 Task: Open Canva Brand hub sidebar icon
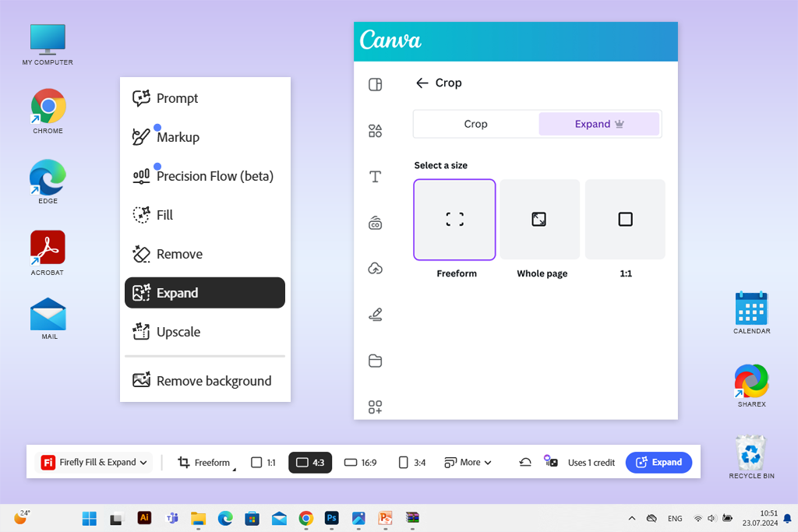pyautogui.click(x=375, y=223)
